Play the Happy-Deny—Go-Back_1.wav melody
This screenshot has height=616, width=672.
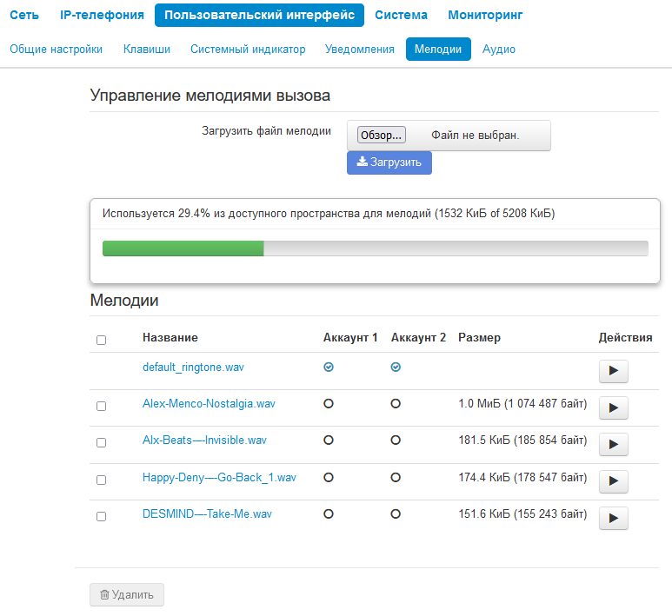[x=613, y=481]
